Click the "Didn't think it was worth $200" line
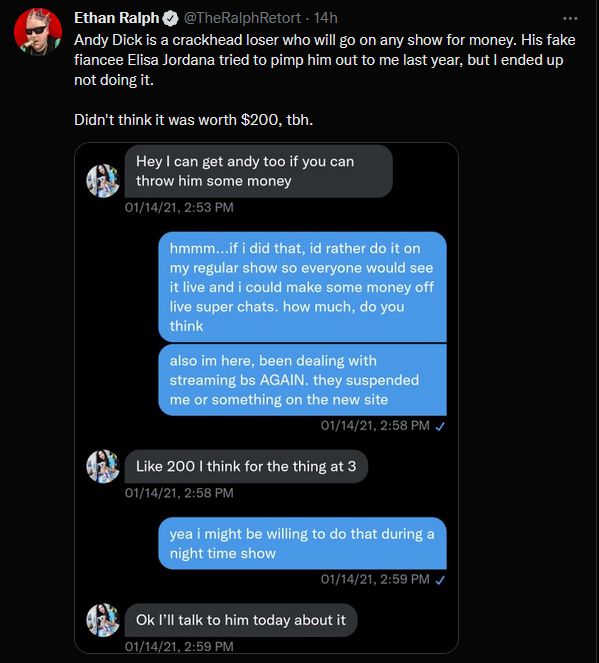The image size is (599, 663). pos(194,120)
